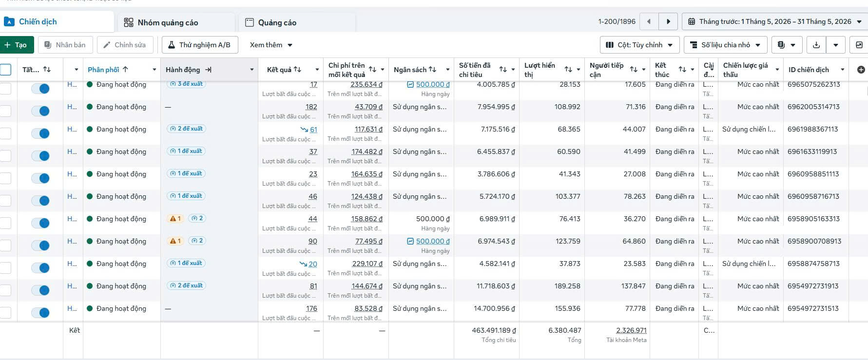The image size is (868, 360).
Task: Open the Số liệu chia nhỏ dropdown
Action: click(x=725, y=45)
